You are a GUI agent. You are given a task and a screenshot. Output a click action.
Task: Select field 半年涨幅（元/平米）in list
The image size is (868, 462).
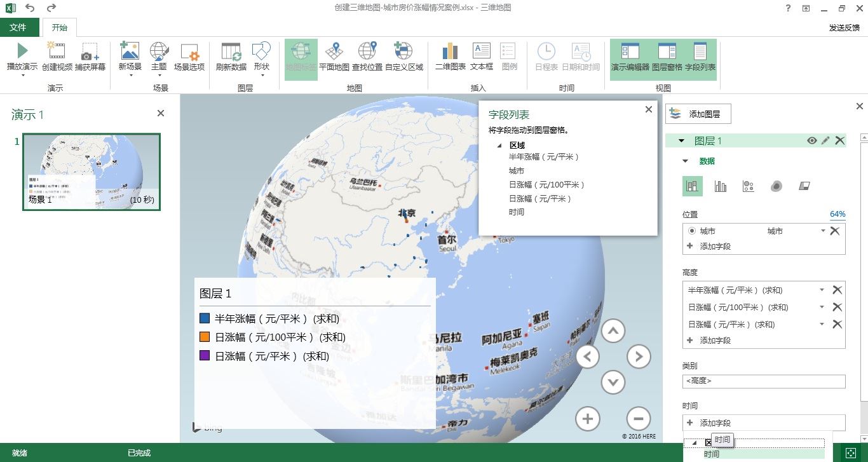click(544, 156)
